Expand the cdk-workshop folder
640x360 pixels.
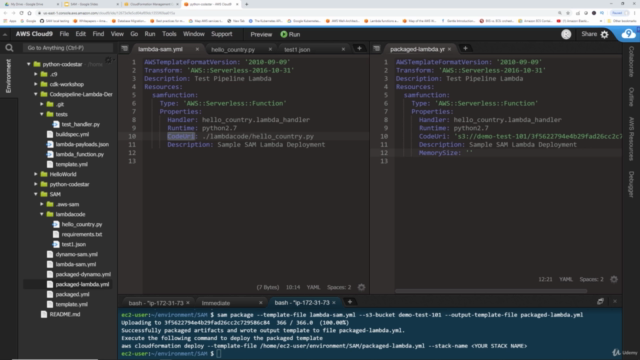pos(36,84)
